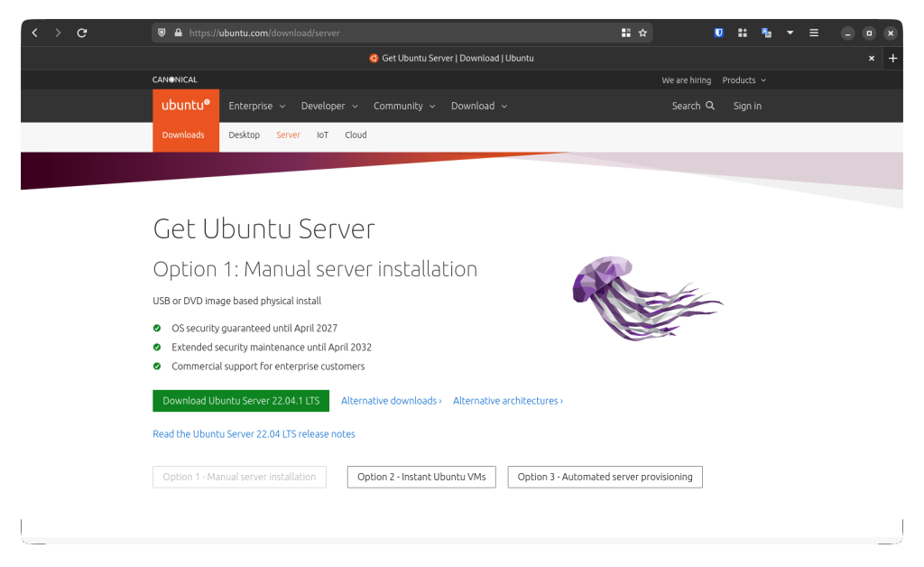Click the address bar URL field
This screenshot has width=924, height=567.
coord(401,33)
